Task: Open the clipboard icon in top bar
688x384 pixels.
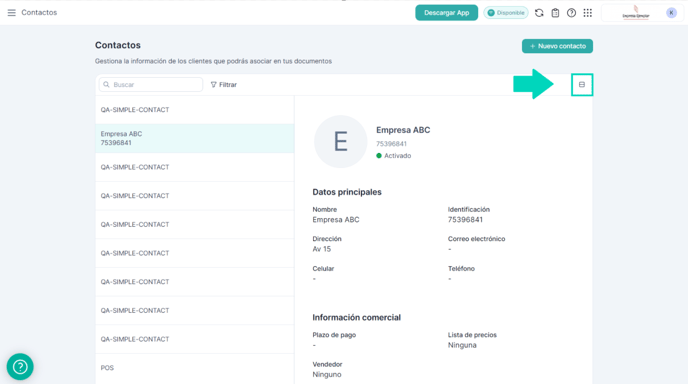Action: (x=555, y=13)
